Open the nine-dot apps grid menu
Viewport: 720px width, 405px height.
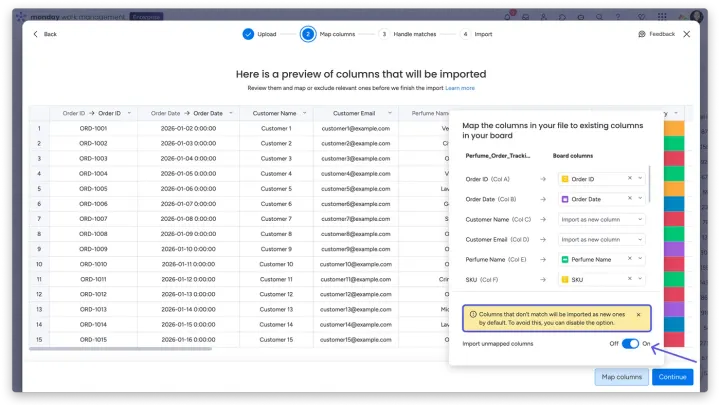pos(662,17)
